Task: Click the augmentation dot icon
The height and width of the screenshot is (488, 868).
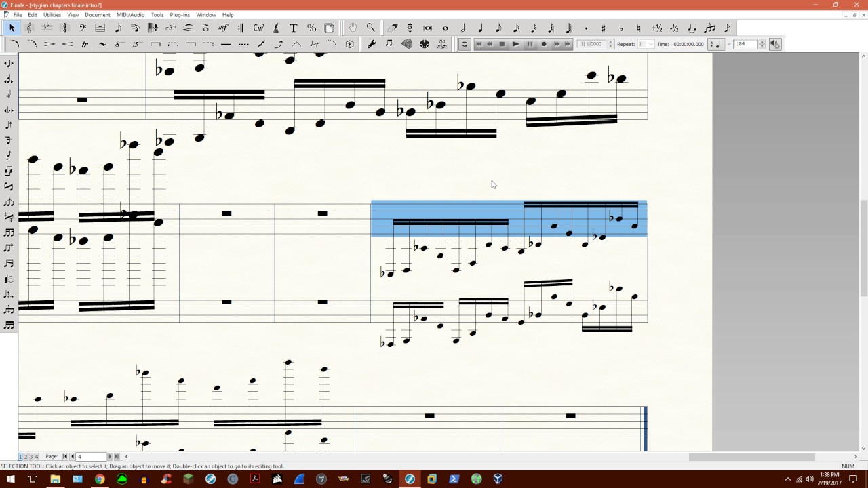Action: (586, 28)
